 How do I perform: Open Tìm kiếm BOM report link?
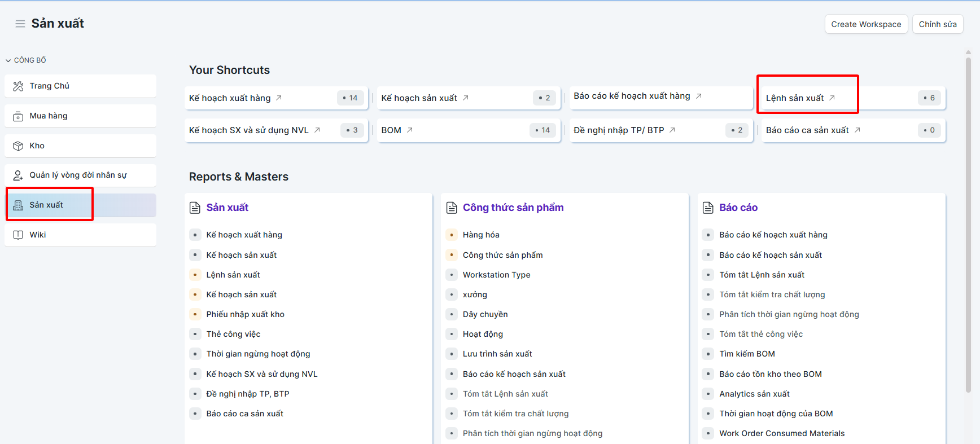click(x=747, y=354)
